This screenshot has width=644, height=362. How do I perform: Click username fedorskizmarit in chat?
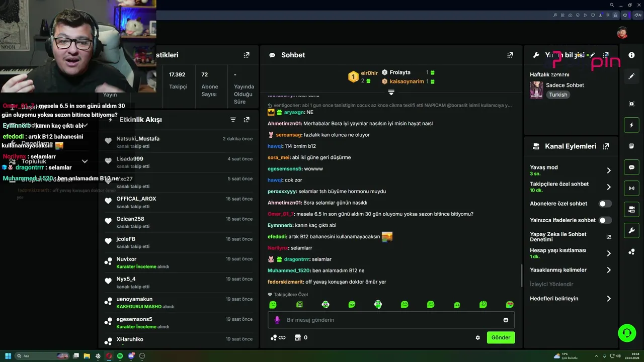(x=285, y=282)
